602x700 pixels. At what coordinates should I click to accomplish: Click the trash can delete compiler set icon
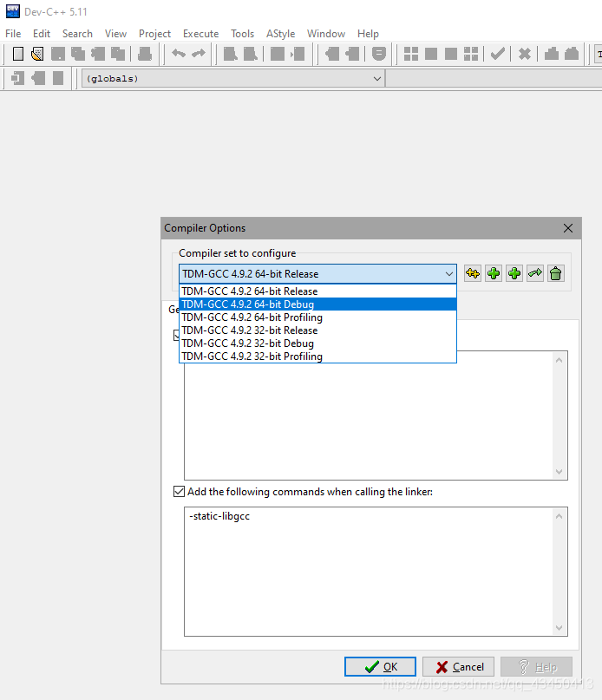[x=555, y=273]
